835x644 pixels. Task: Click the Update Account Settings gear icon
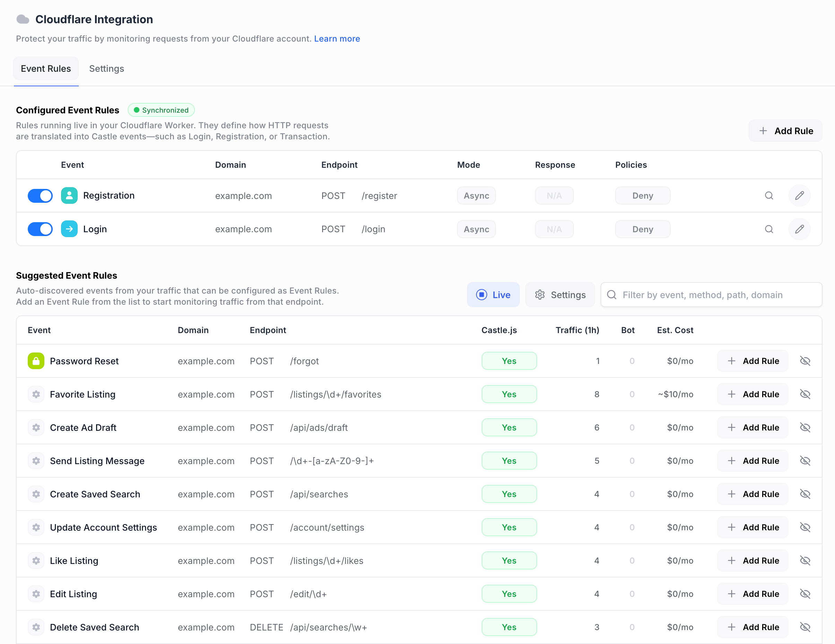coord(36,527)
